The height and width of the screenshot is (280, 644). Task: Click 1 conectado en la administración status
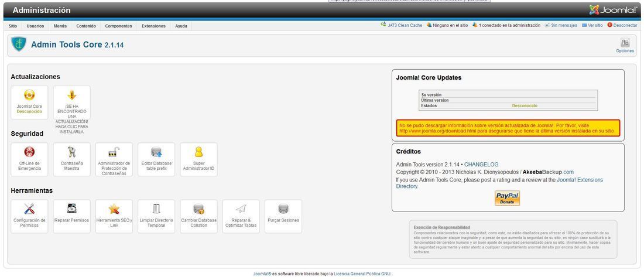506,25
